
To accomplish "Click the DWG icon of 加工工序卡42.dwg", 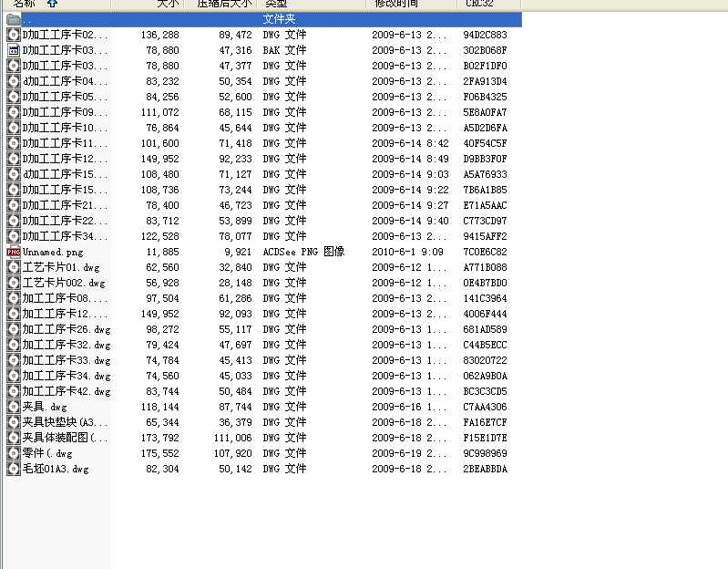I will 14,391.
